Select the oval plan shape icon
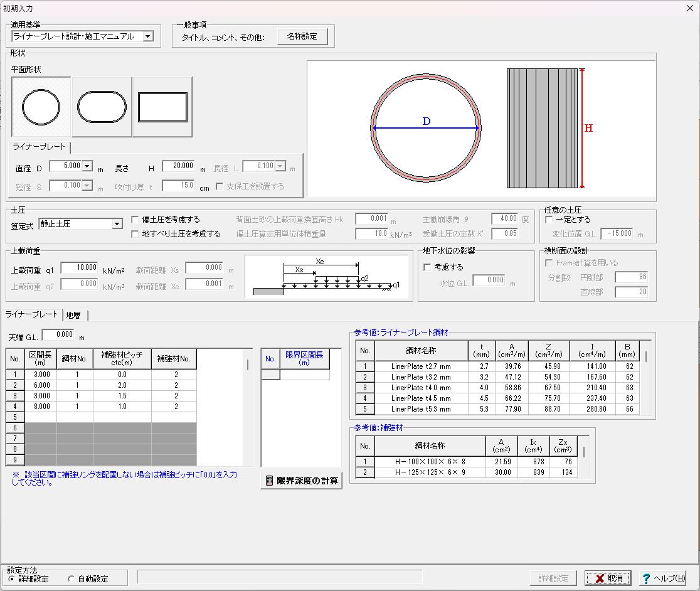The width and height of the screenshot is (700, 591). tap(102, 107)
